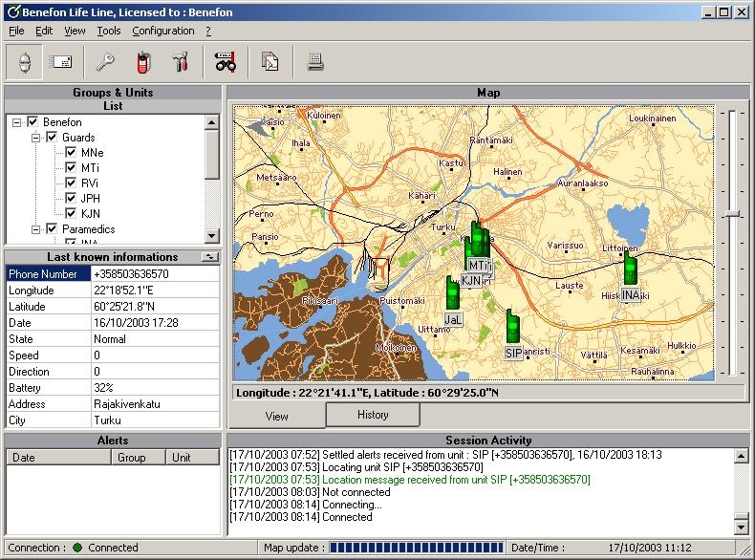Uncheck the JPH unit checkbox
Viewport: 755px width, 560px height.
point(71,199)
